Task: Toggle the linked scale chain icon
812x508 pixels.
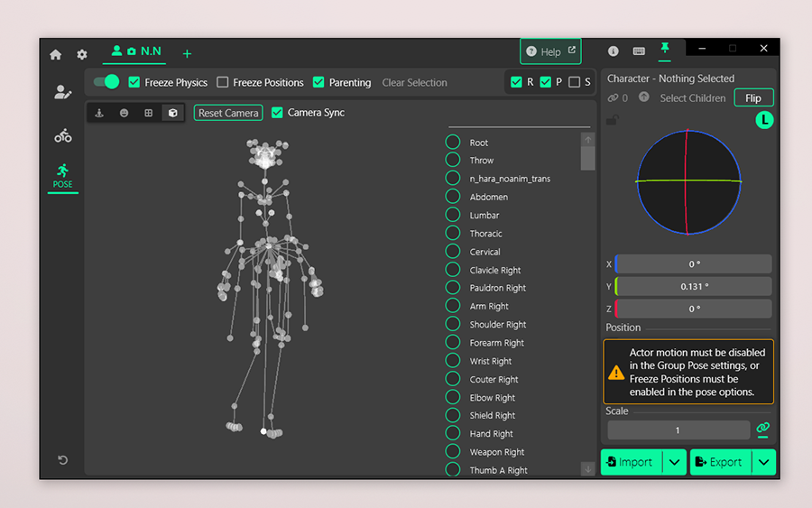Action: click(x=763, y=429)
